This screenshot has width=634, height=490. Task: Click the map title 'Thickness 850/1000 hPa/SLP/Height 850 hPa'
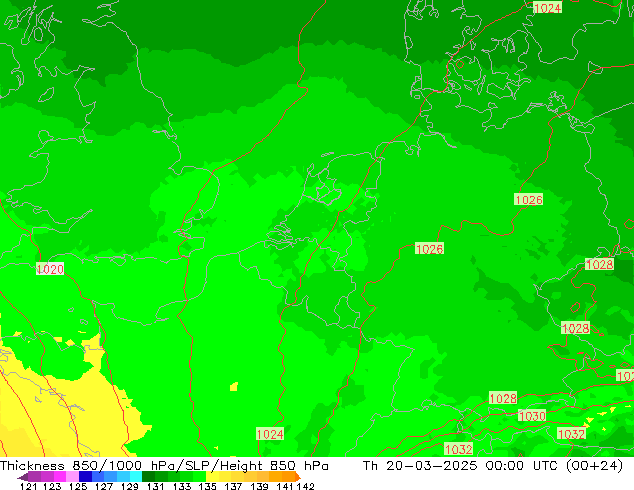[164, 466]
